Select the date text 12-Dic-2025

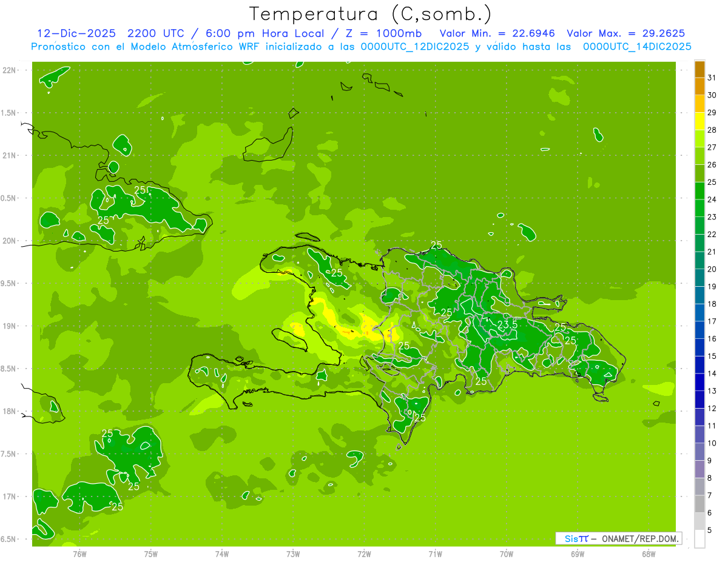(76, 33)
